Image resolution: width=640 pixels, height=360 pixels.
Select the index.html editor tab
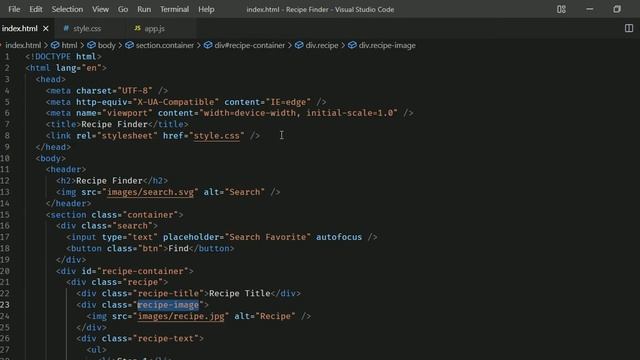[x=19, y=29]
